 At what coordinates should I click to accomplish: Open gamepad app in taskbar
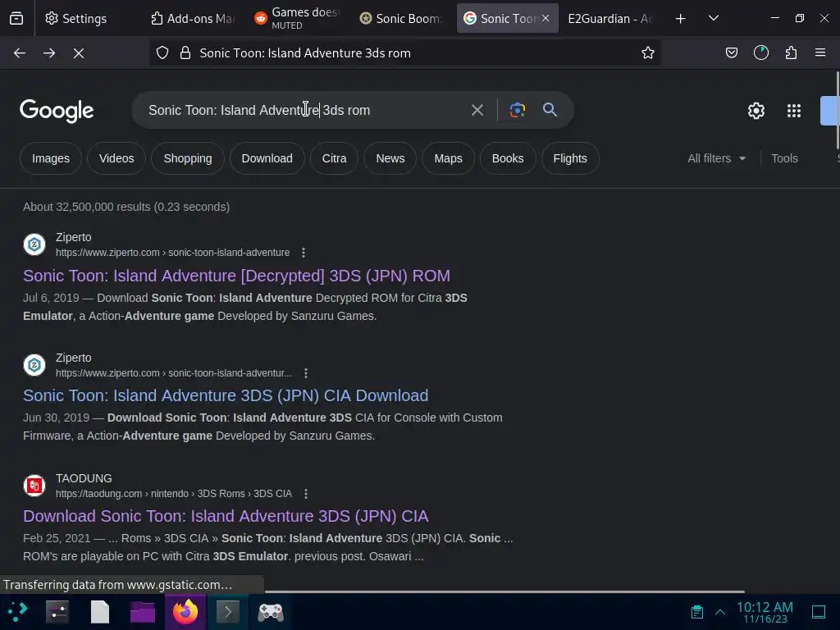coord(271,612)
